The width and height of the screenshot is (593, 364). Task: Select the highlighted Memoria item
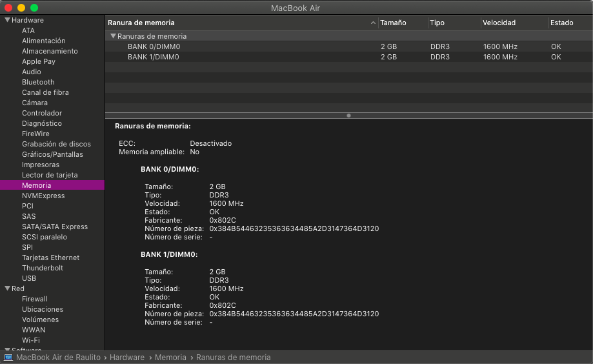pyautogui.click(x=52, y=185)
